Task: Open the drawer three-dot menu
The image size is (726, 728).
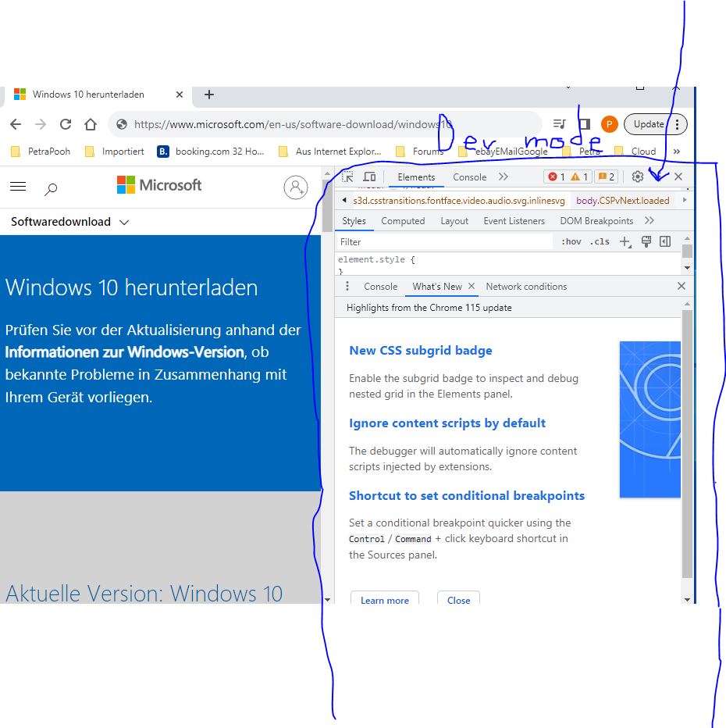Action: (347, 286)
